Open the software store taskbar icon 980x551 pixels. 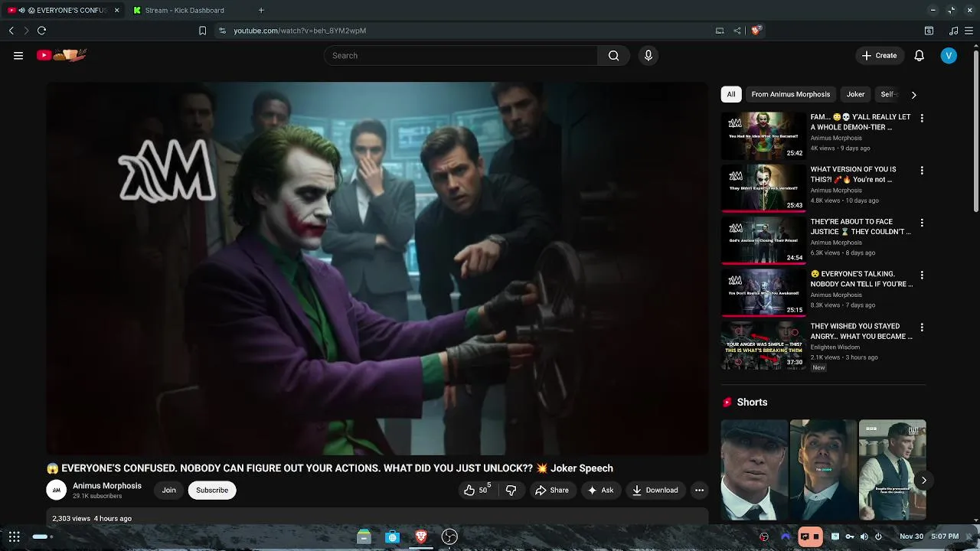pos(392,536)
